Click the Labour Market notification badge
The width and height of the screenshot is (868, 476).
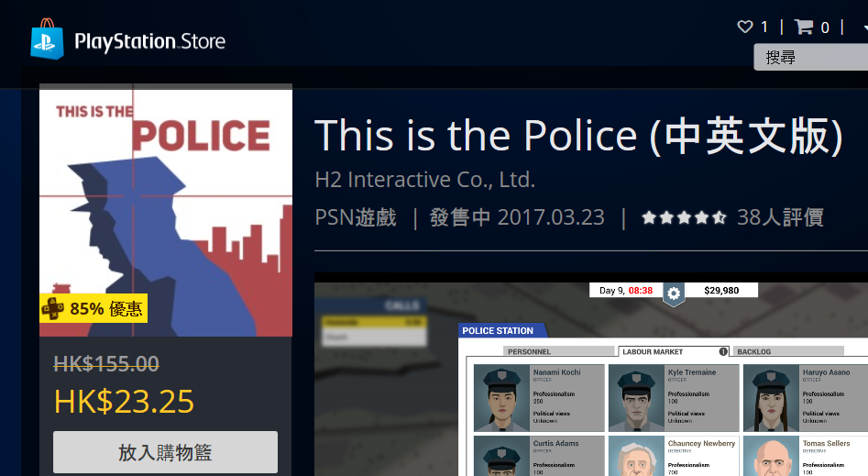pos(723,351)
